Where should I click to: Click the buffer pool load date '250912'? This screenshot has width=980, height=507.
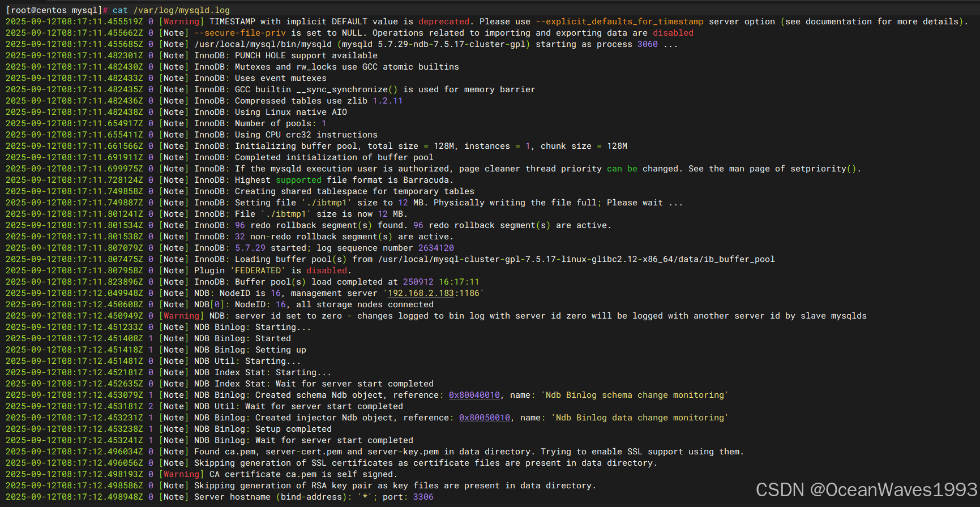[418, 282]
